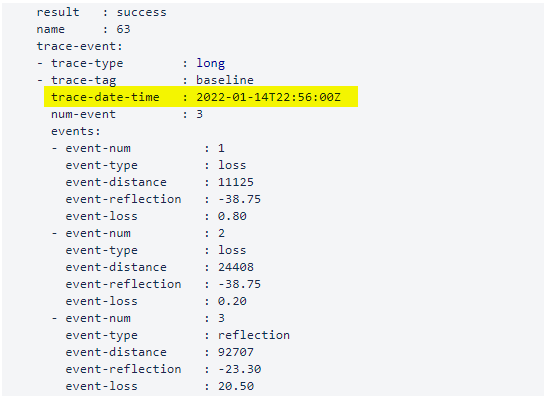Click the 'result' label
The image size is (544, 398).
[58, 12]
